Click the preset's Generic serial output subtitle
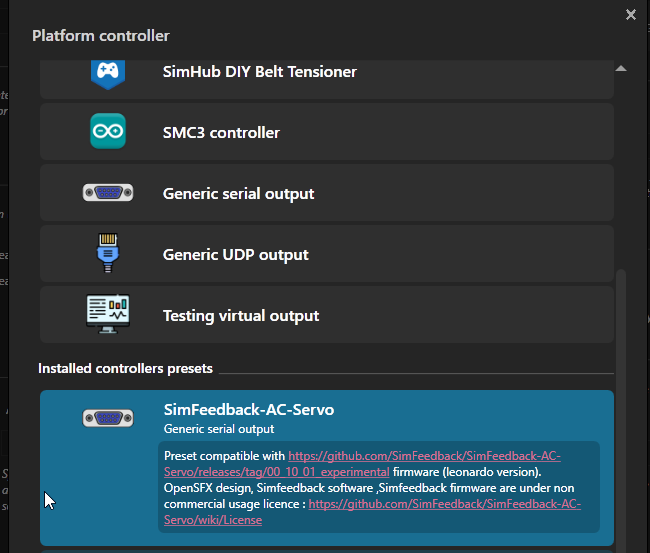The width and height of the screenshot is (650, 553). pos(218,429)
